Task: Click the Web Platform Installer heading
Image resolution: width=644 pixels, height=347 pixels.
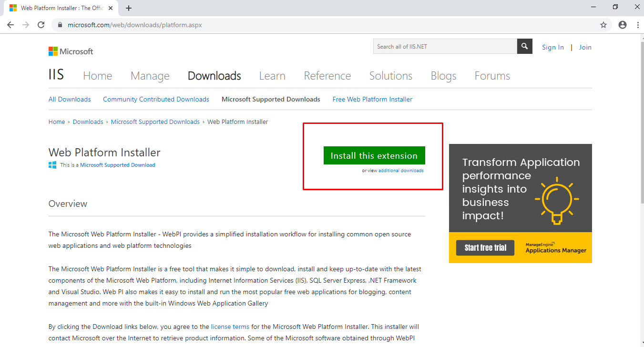Action: coord(104,153)
